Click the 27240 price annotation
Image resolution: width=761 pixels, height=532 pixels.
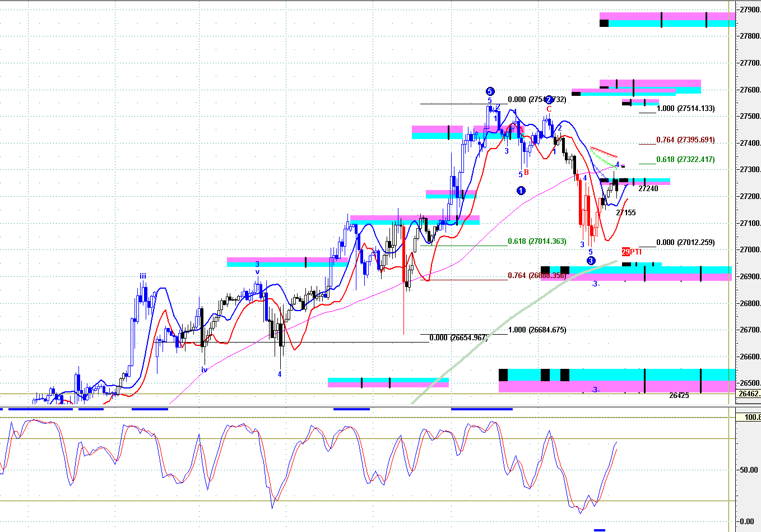click(x=648, y=189)
